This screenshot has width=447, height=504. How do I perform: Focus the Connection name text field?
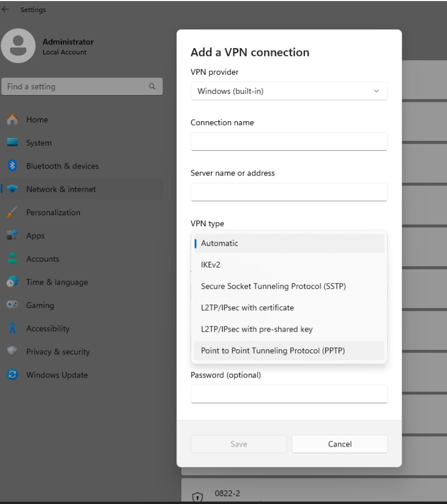coord(289,142)
